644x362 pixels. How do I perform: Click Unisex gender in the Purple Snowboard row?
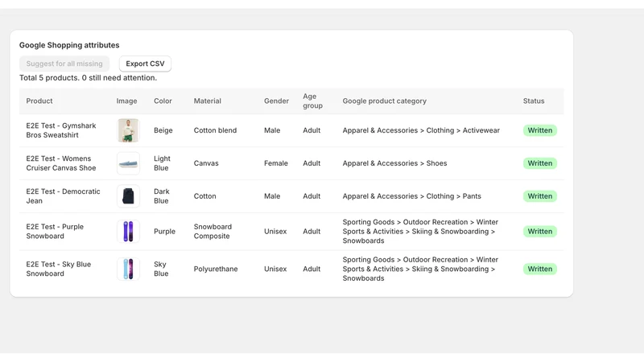coord(275,232)
